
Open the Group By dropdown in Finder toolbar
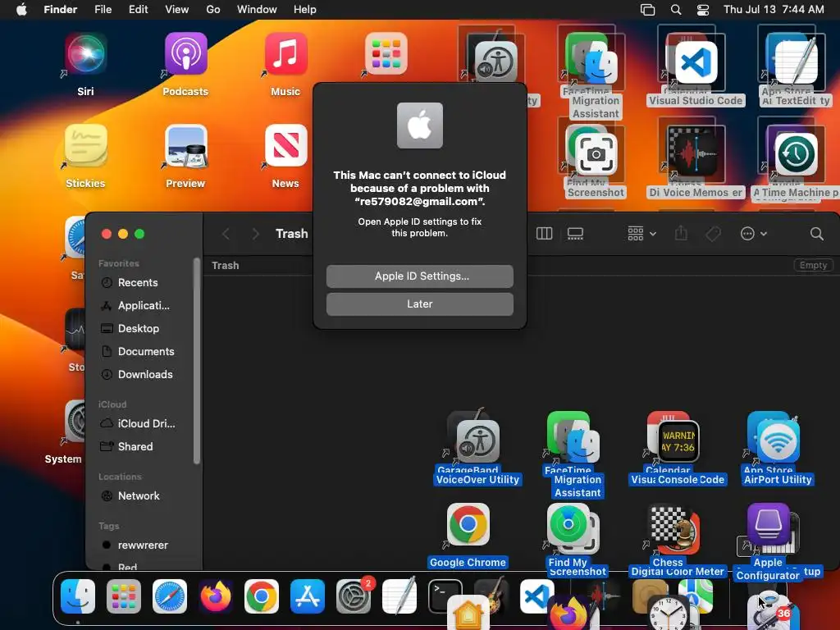pos(641,234)
